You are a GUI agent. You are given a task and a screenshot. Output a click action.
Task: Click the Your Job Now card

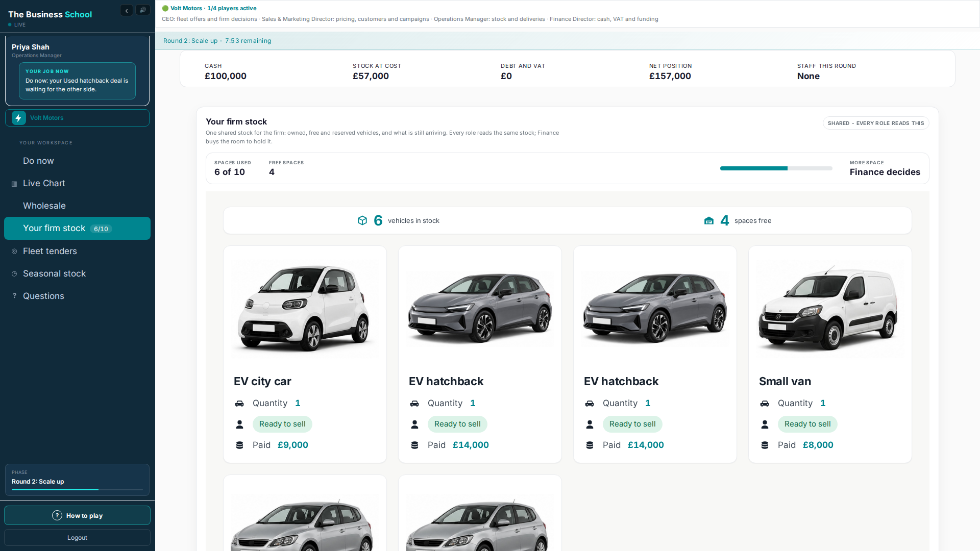pos(77,81)
